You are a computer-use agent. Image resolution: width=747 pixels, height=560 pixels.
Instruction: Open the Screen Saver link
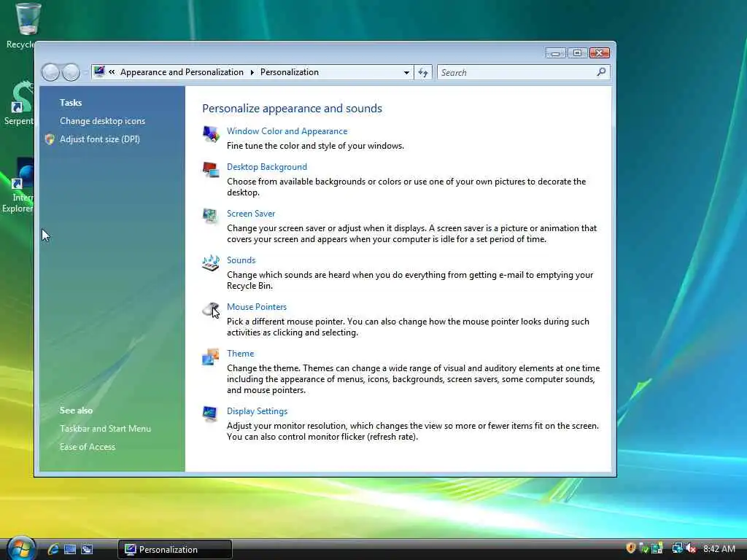tap(251, 214)
